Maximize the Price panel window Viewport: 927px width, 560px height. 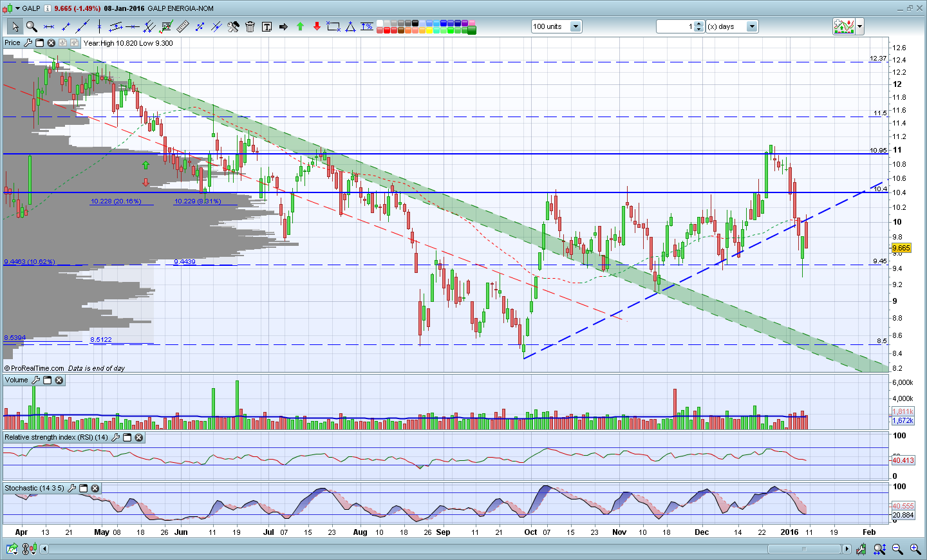tap(39, 43)
